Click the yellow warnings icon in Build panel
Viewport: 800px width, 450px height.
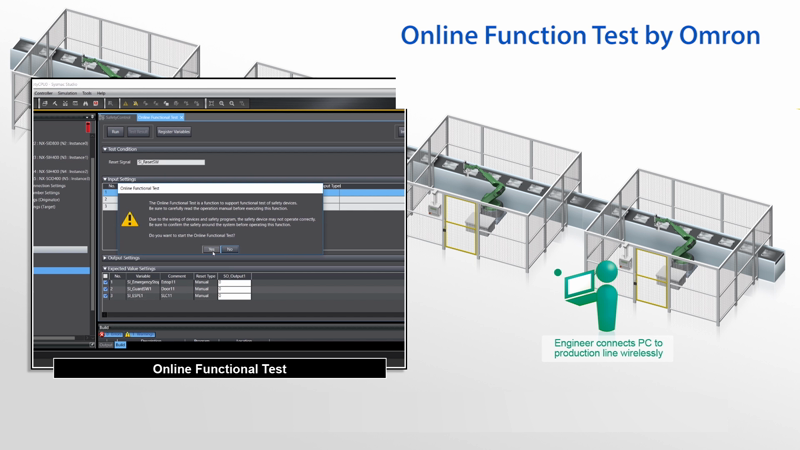(x=128, y=335)
